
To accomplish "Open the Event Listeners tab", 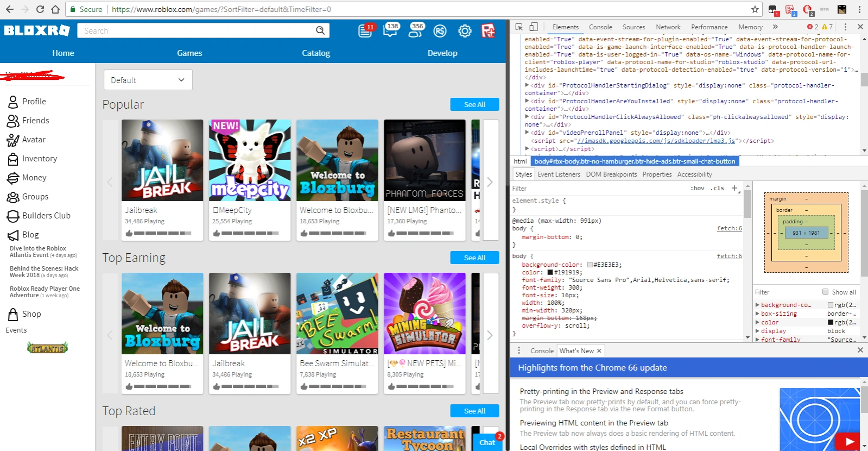I will [x=559, y=174].
